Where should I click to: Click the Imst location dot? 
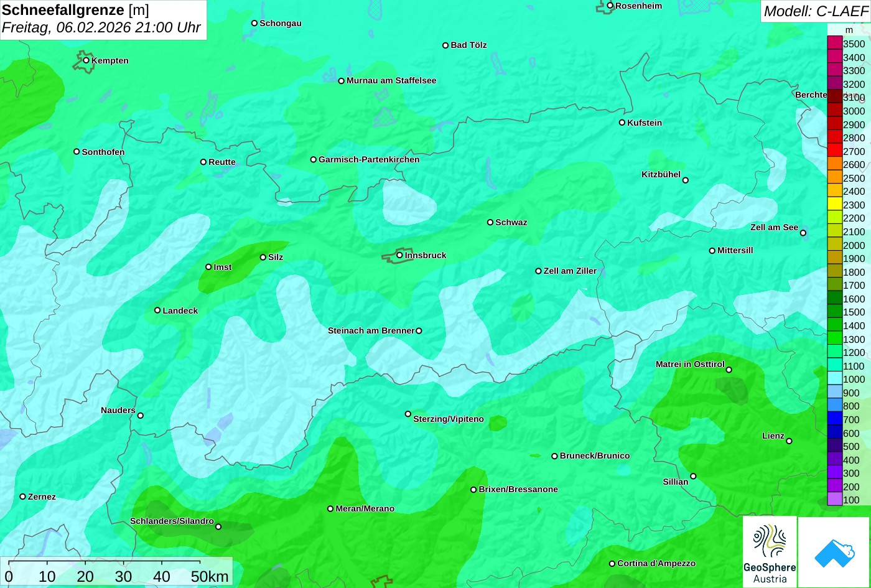coord(208,267)
